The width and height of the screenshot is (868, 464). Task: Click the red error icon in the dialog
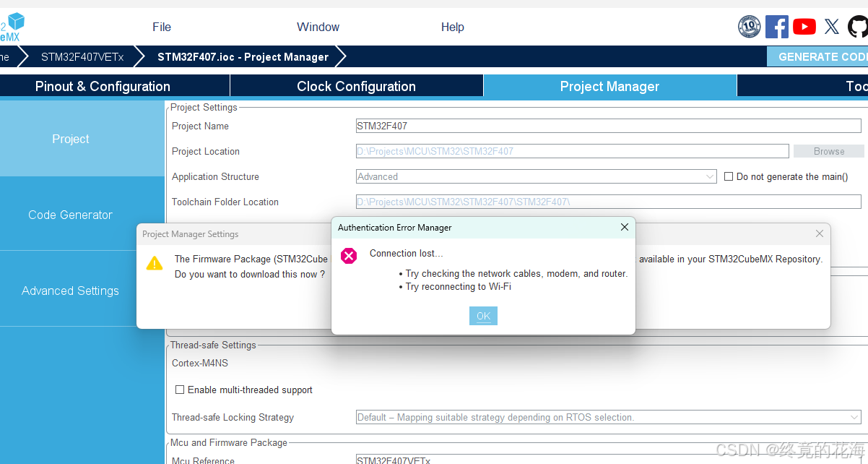point(349,256)
